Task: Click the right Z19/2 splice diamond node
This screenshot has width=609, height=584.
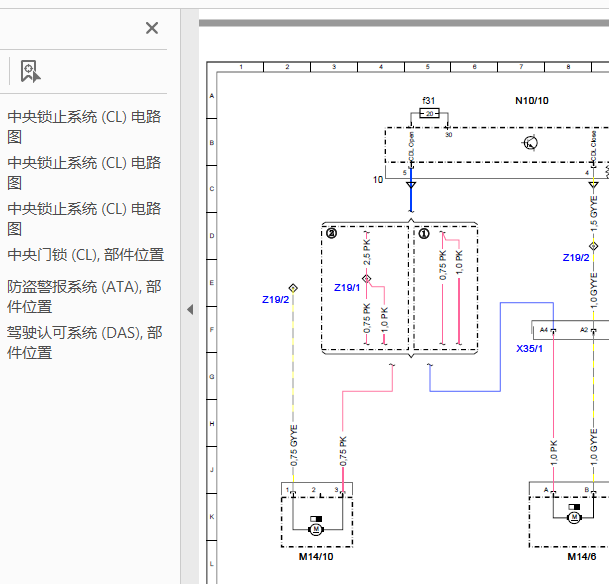Action: click(593, 246)
